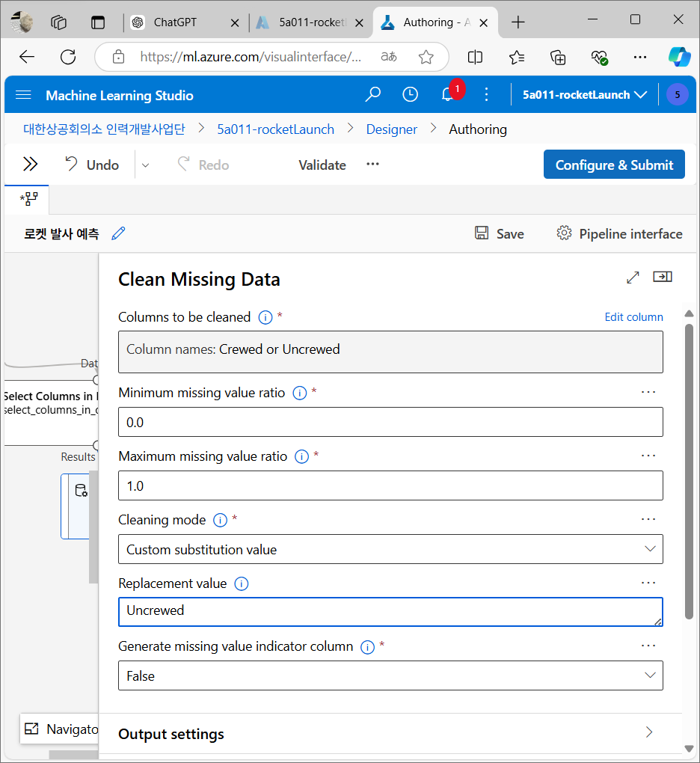Click the search magnifier icon

click(x=372, y=94)
